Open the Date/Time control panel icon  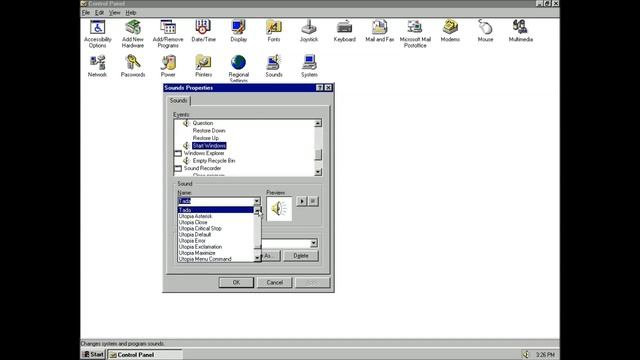(x=203, y=31)
